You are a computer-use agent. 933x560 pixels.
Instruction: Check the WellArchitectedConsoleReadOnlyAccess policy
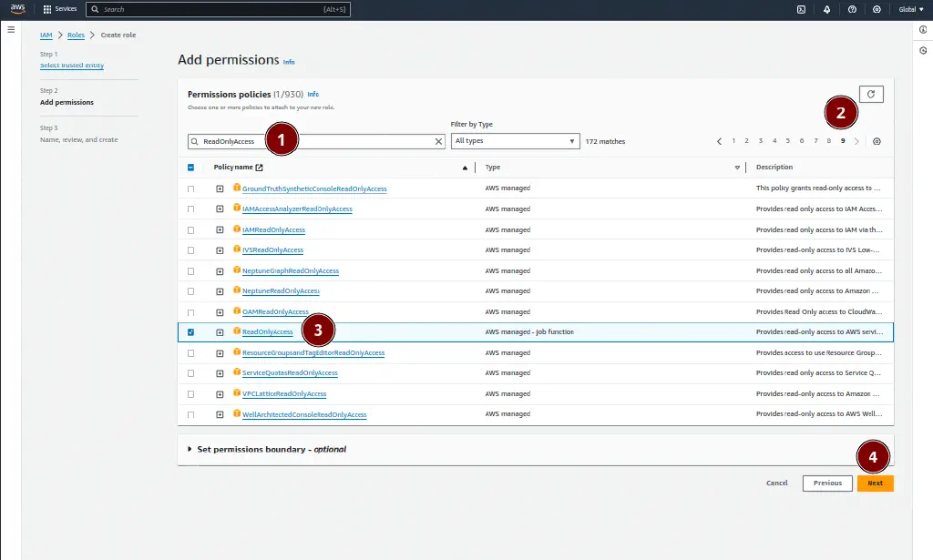pos(190,414)
